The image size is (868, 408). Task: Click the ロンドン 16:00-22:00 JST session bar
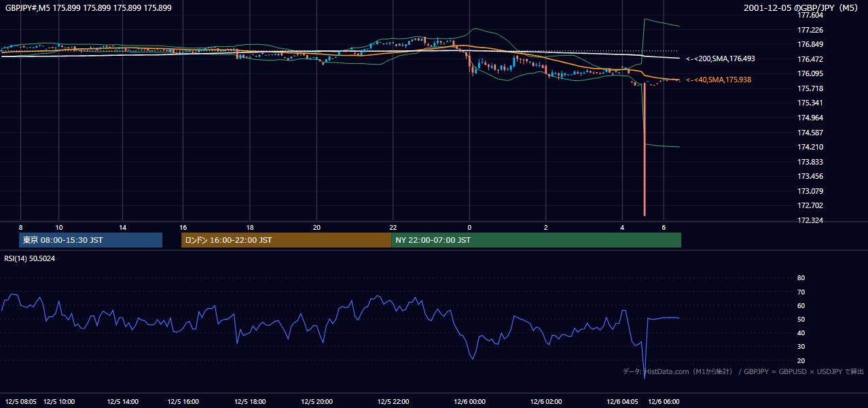tap(286, 240)
